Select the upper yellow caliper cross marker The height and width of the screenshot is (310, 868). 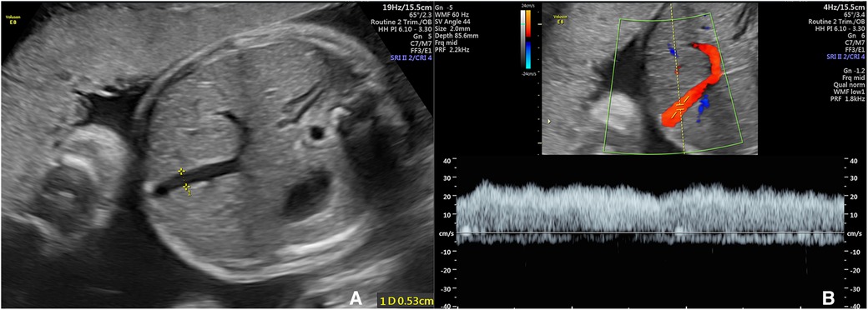pos(180,172)
